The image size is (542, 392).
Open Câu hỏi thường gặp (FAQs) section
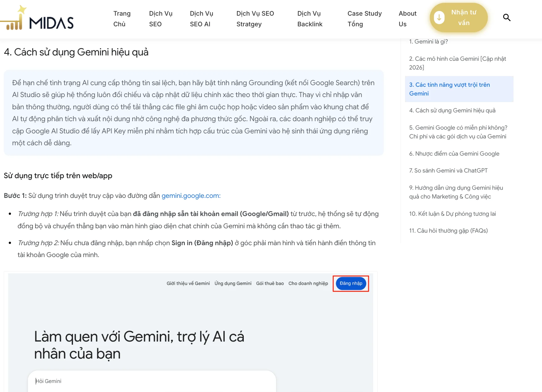pos(448,231)
